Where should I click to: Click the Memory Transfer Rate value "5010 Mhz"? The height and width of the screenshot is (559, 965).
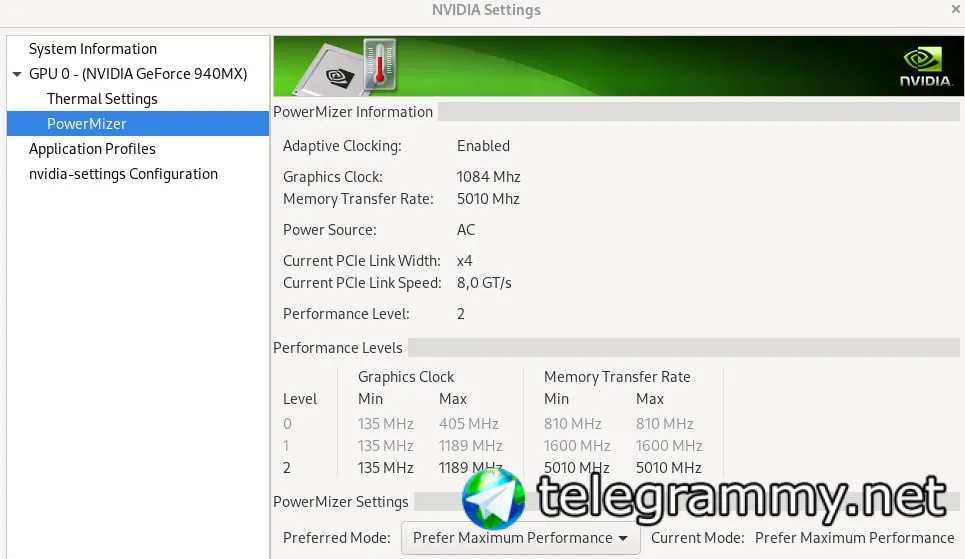click(x=488, y=199)
